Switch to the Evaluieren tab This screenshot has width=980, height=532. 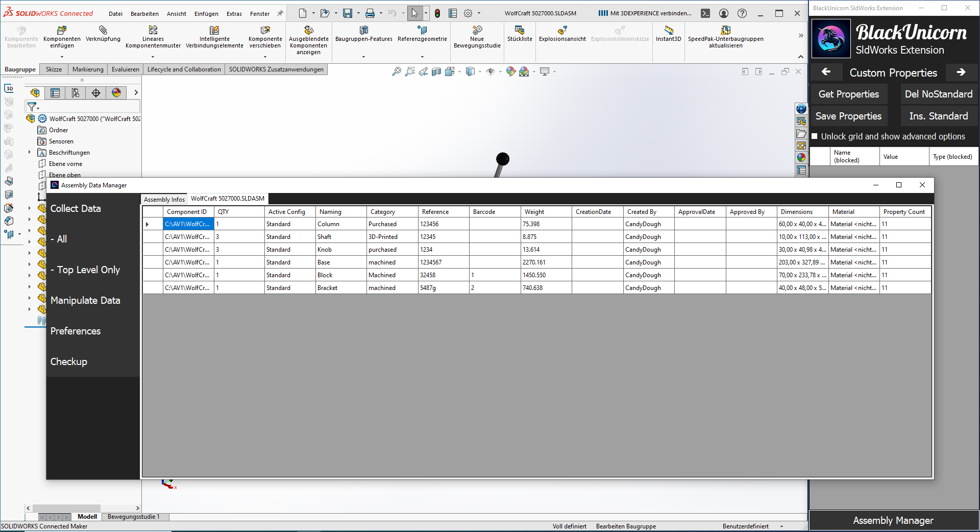(x=125, y=69)
